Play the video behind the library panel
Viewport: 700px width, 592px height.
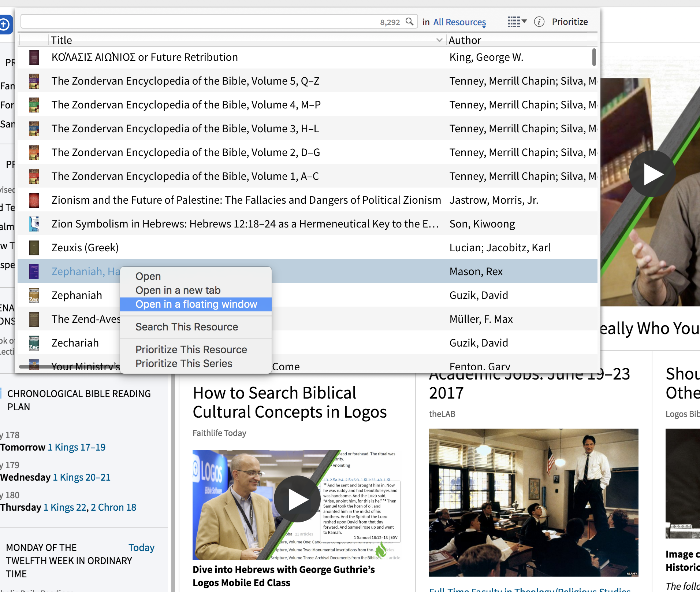[652, 174]
